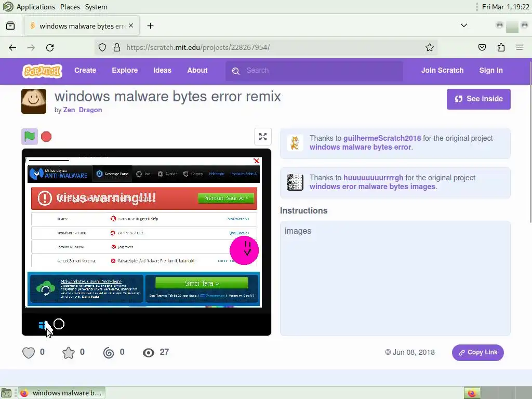
Task: Click show desktop icon in bottom panel
Action: (x=6, y=393)
